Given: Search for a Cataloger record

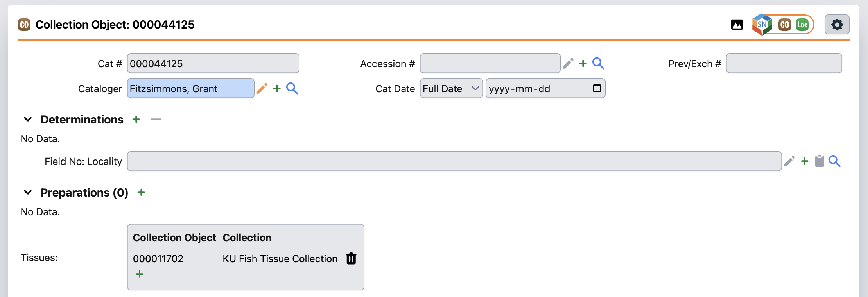Looking at the screenshot, I should tap(292, 89).
